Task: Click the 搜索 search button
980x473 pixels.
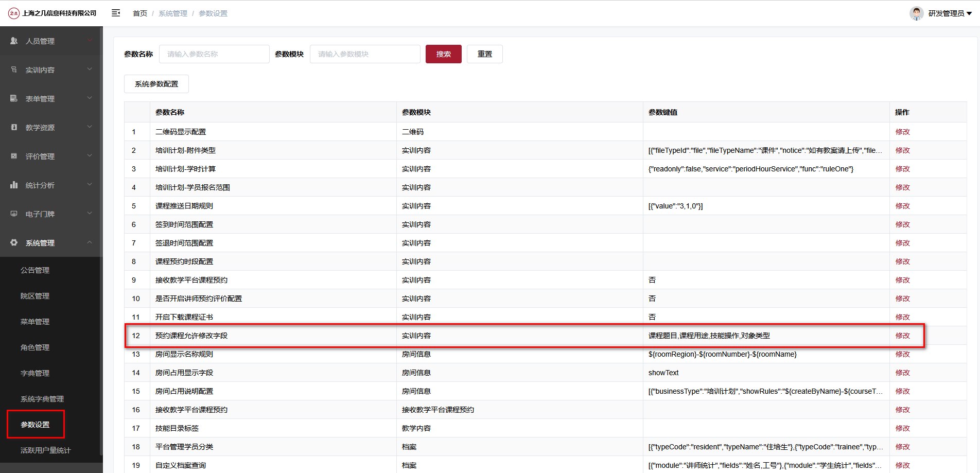Action: pos(444,54)
